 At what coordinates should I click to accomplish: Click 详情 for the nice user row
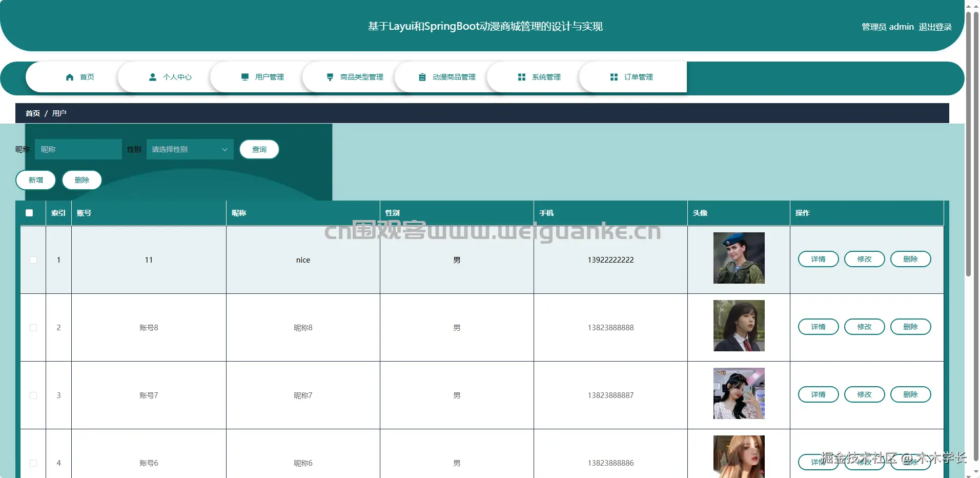819,259
